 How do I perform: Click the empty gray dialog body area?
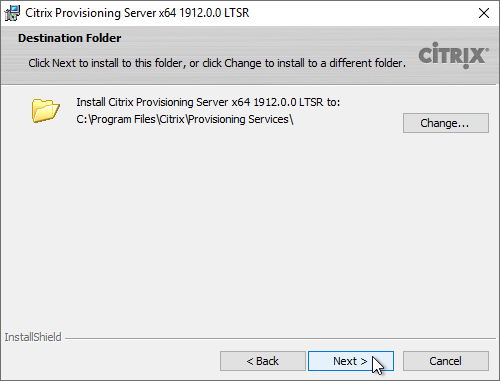250,227
